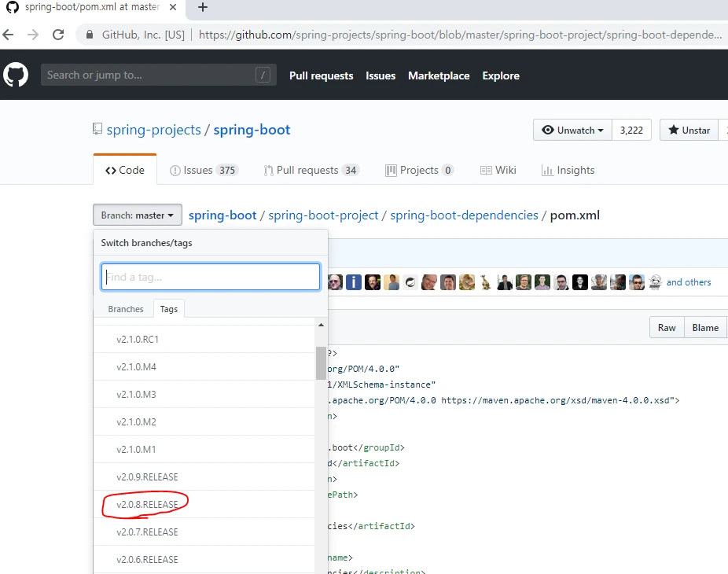Open the Wiki tab
The image size is (728, 574).
[x=498, y=170]
